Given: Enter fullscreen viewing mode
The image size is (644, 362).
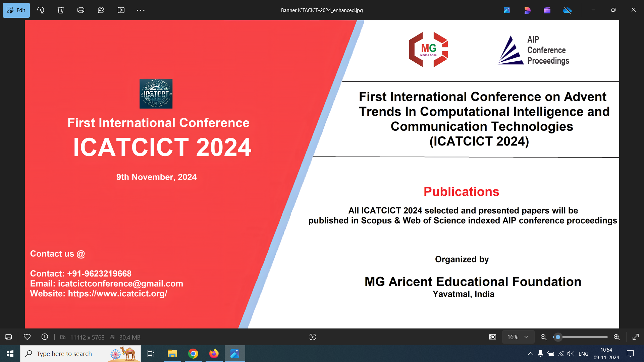Looking at the screenshot, I should point(636,337).
